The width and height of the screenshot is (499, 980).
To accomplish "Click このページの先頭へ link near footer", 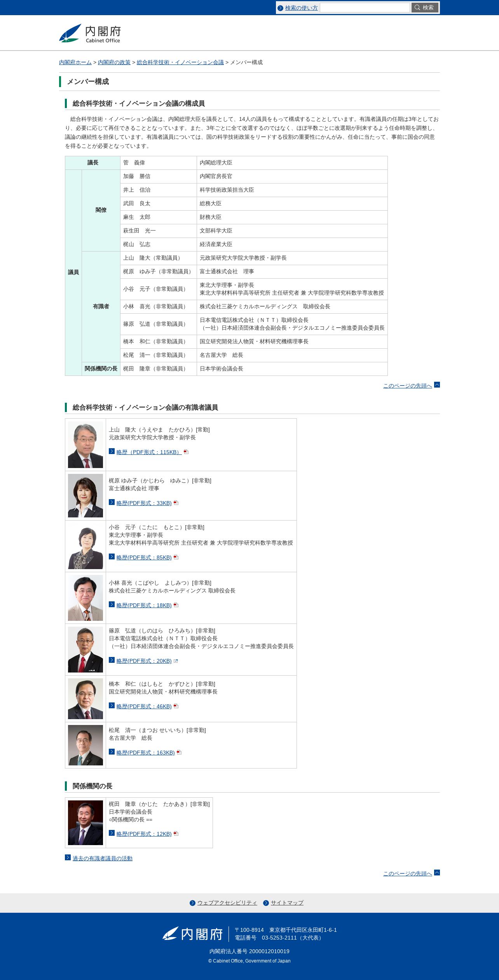I will point(408,873).
